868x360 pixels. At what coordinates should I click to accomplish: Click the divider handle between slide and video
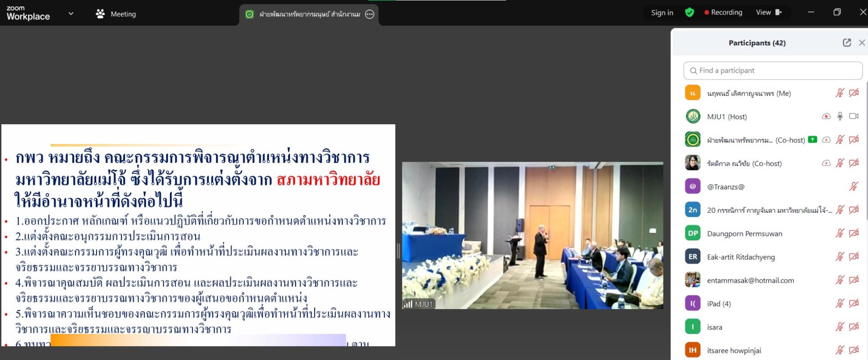click(398, 251)
